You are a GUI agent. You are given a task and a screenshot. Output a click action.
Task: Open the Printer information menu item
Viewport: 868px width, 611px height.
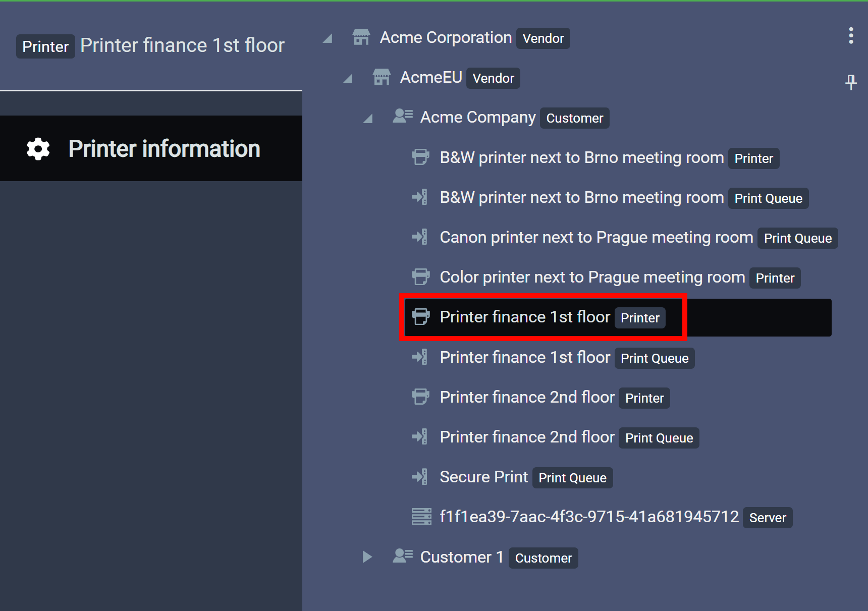(x=164, y=149)
